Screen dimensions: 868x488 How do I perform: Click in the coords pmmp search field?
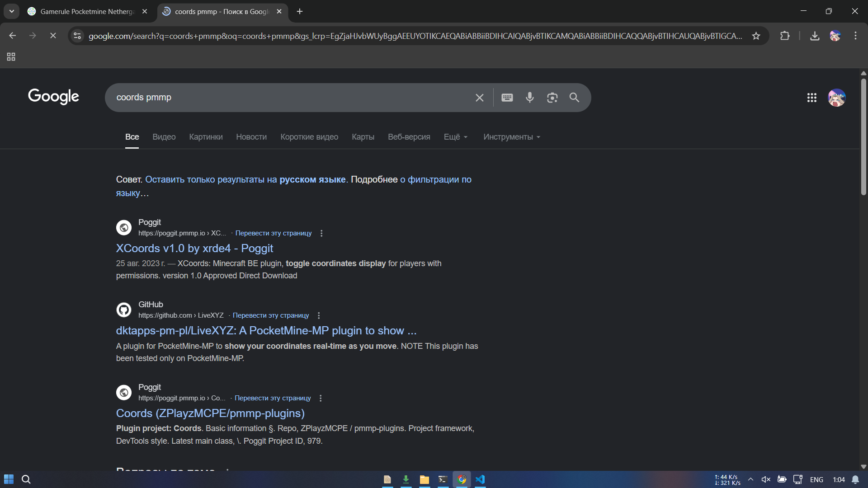pyautogui.click(x=289, y=98)
